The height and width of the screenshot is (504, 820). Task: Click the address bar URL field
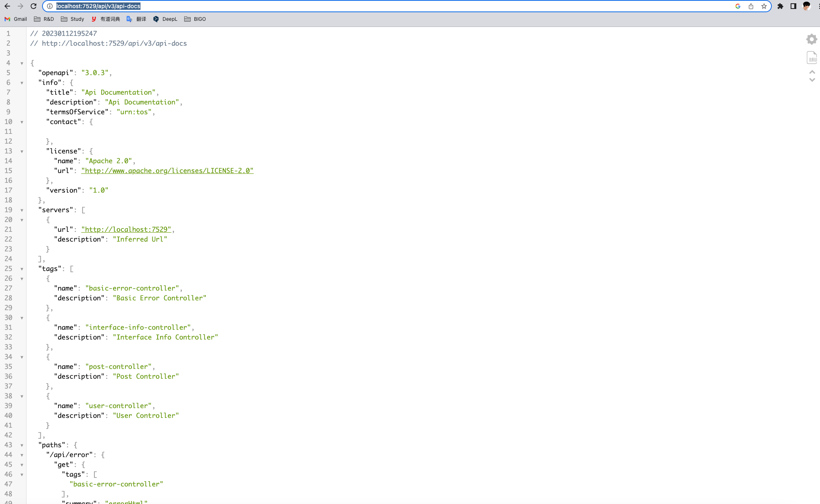(x=368, y=6)
